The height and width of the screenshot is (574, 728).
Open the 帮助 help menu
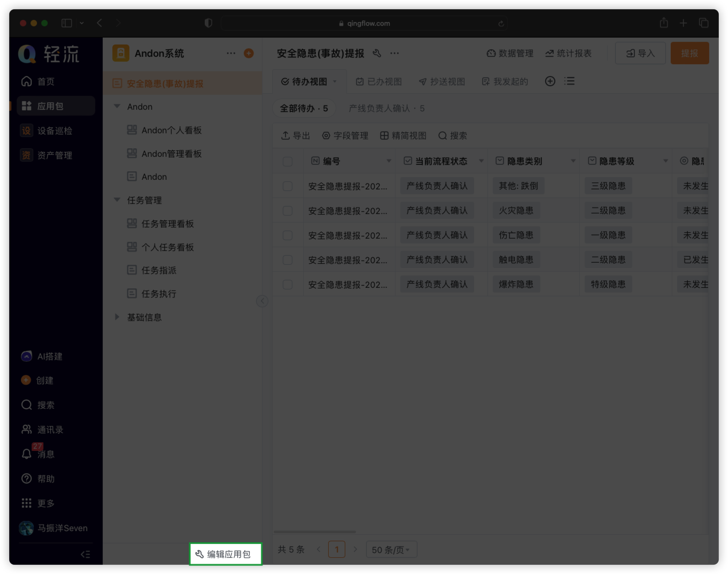click(x=38, y=479)
